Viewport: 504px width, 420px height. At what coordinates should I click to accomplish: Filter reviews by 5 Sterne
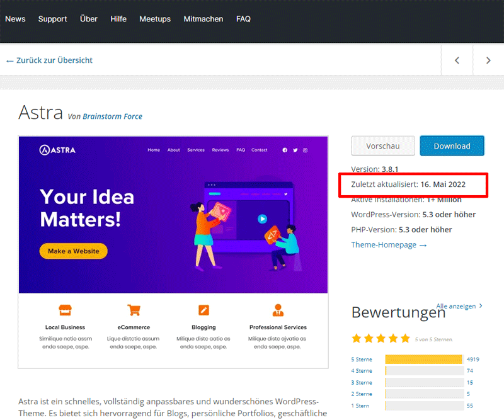click(362, 360)
